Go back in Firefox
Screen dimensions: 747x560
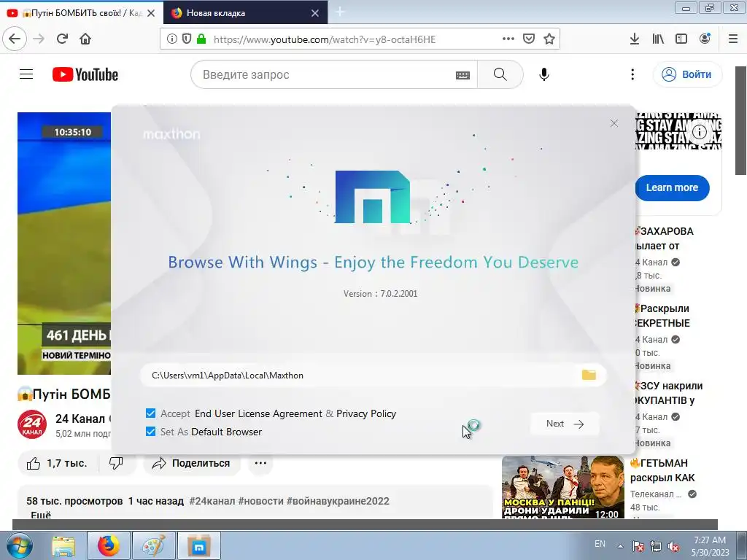(15, 39)
